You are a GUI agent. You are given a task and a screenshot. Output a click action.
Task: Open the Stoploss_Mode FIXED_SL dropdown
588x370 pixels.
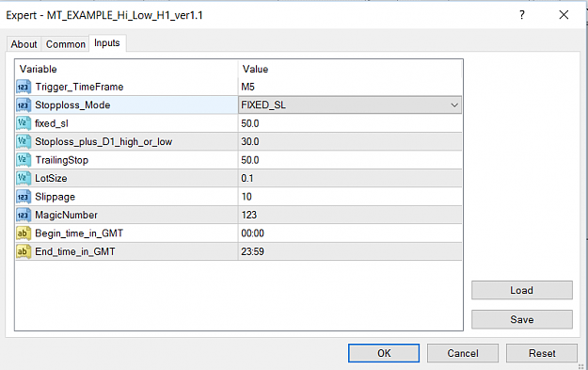click(350, 105)
